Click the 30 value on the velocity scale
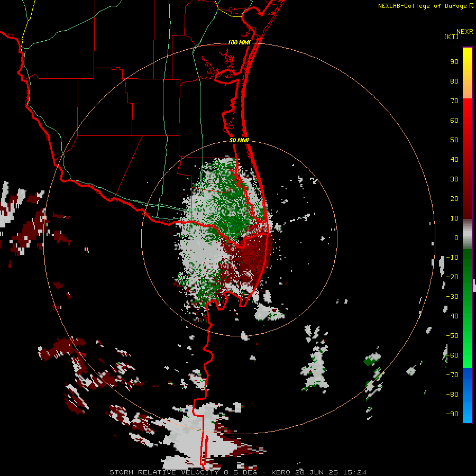476x476 pixels. pos(454,179)
